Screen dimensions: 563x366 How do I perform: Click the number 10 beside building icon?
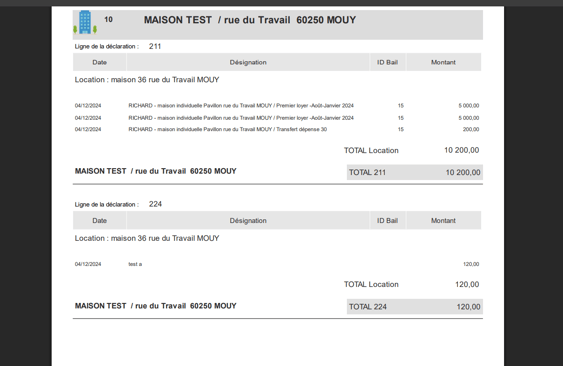pos(108,19)
